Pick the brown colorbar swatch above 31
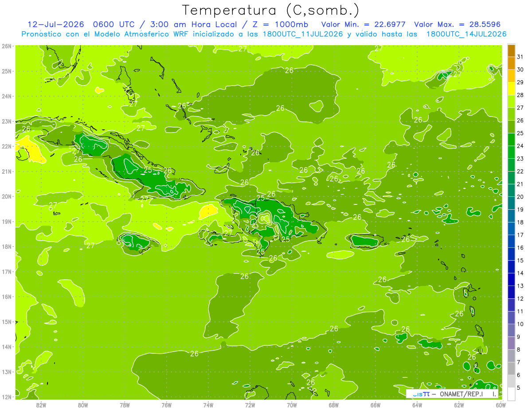Viewport: 532px width, 411px height. (511, 51)
